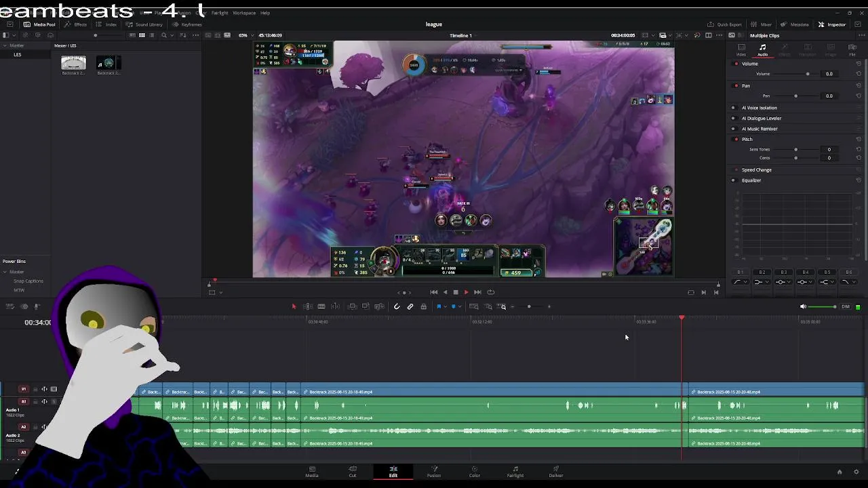868x488 pixels.
Task: Click Quick Export button
Action: [x=724, y=24]
